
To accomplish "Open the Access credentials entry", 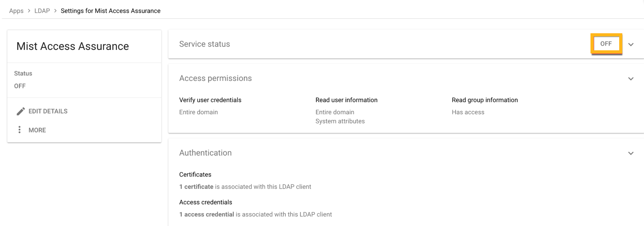I will click(x=205, y=202).
